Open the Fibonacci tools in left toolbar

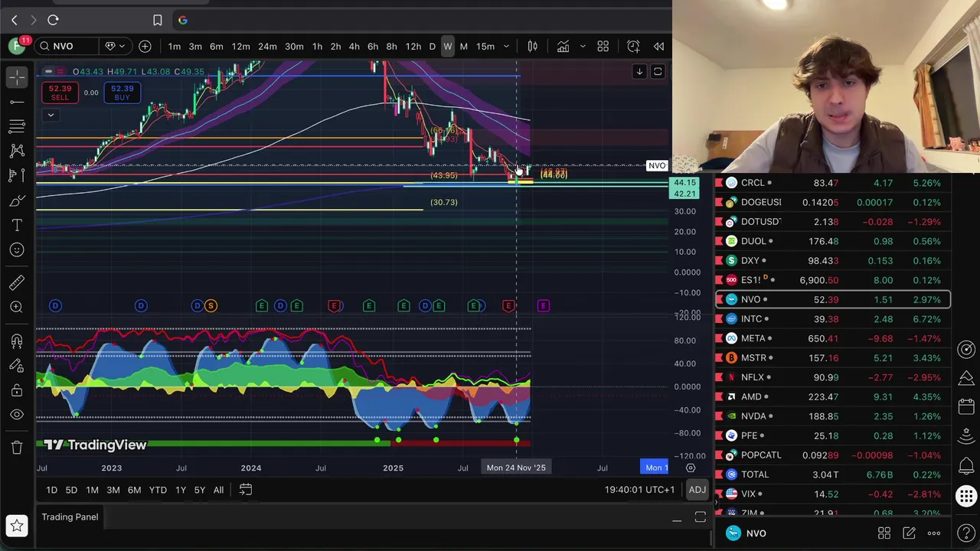point(17,126)
